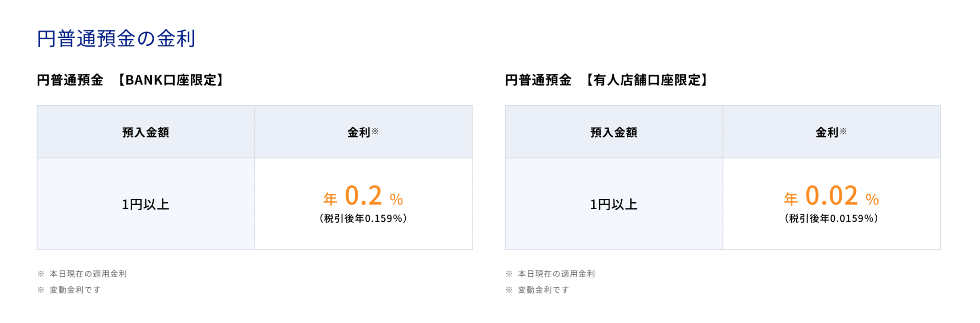The image size is (980, 323).
Task: Click 本日現在の適用金利 note under 有人店舗 table
Action: (557, 274)
